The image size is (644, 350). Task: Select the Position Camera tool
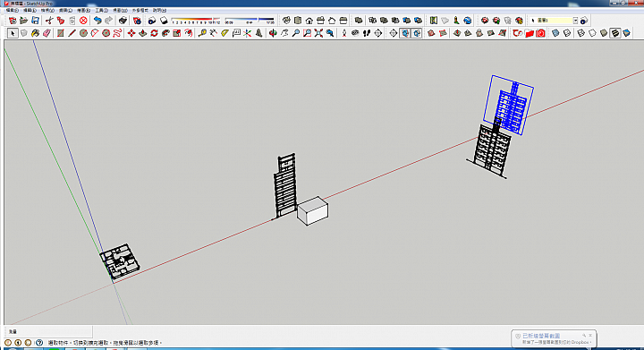(343, 33)
